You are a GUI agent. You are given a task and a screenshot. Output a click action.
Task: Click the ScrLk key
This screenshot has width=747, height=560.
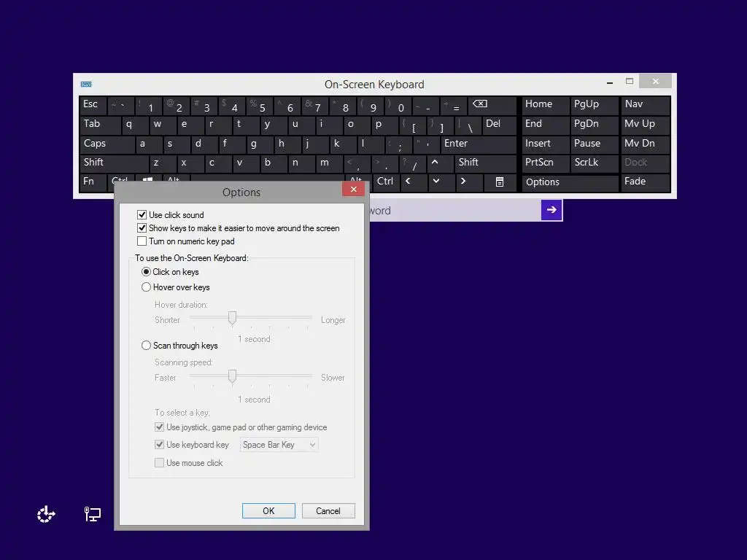[x=595, y=163]
